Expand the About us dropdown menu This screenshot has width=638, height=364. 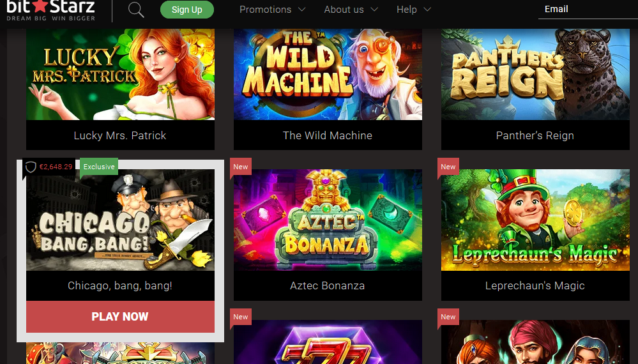click(x=351, y=10)
